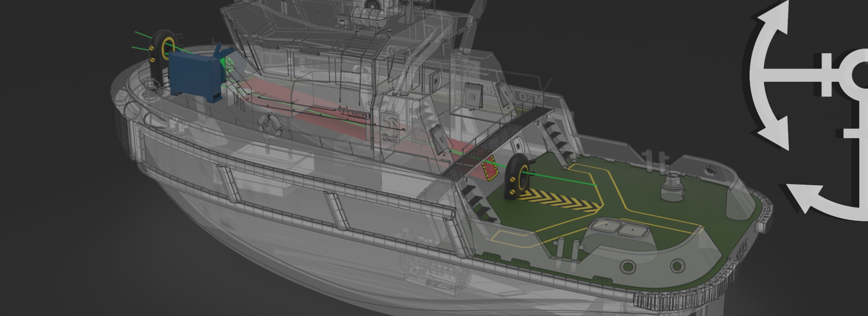
Task: Click the red highlighted deck zone
Action: pos(316,113)
